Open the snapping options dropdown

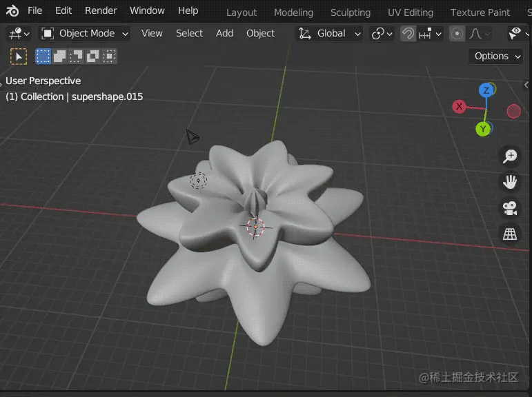click(430, 34)
